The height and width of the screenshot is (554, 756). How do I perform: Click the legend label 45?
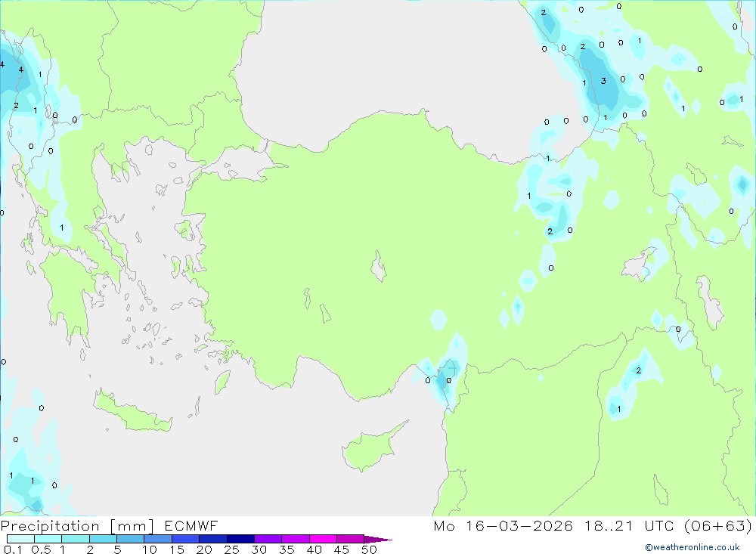pos(342,549)
